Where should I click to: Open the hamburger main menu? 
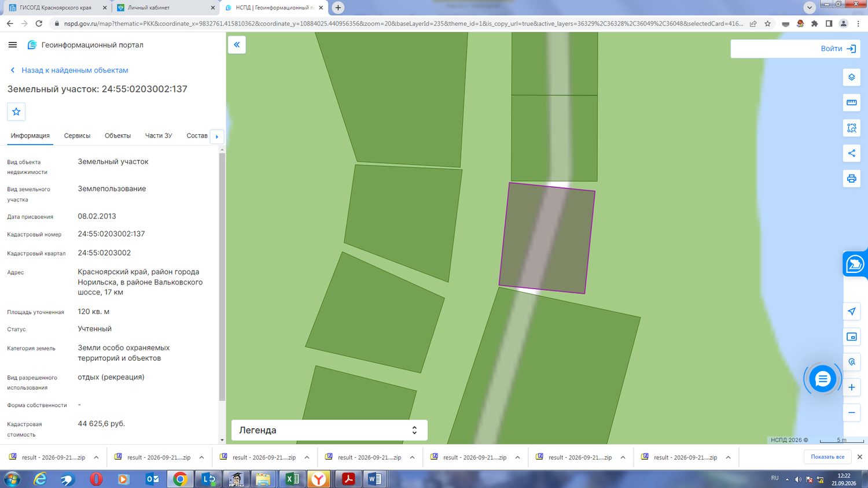[13, 45]
